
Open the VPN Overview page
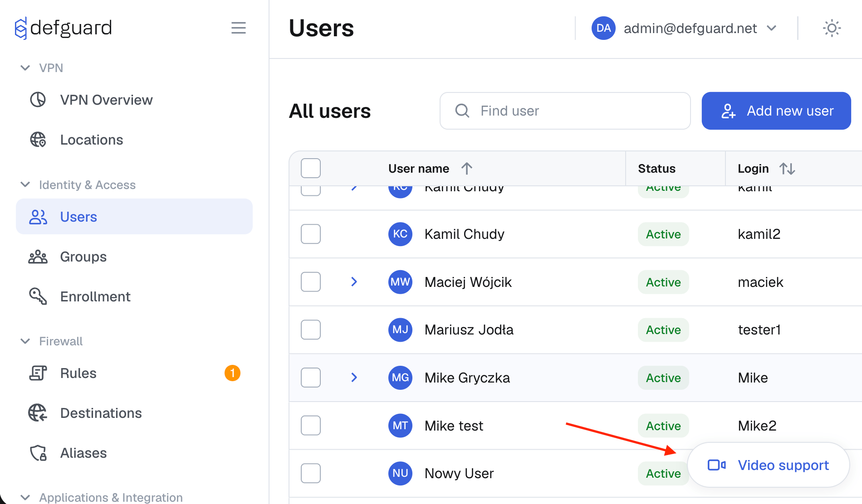point(106,100)
